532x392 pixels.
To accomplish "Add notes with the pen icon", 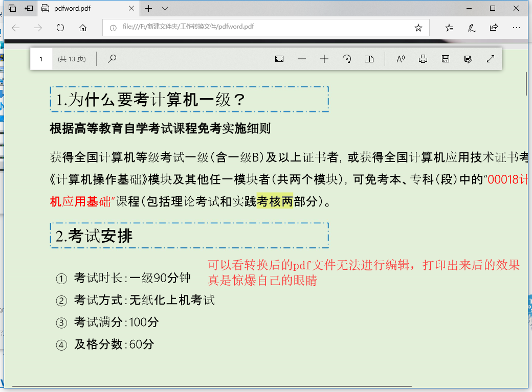I will 472,28.
